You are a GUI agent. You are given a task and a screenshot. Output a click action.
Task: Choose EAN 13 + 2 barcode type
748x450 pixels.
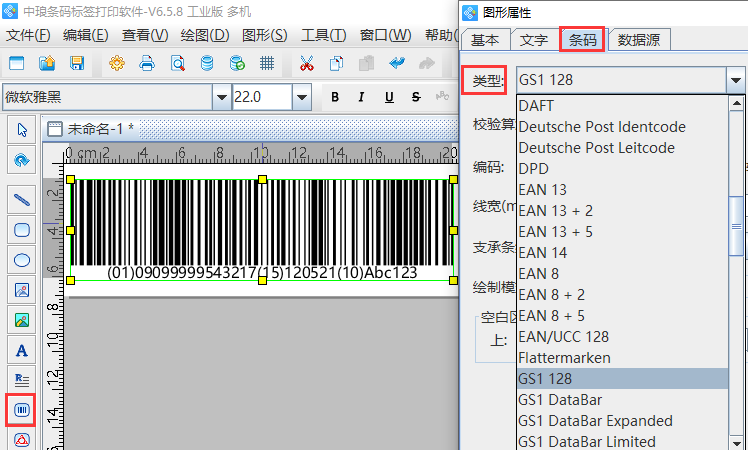(x=623, y=210)
